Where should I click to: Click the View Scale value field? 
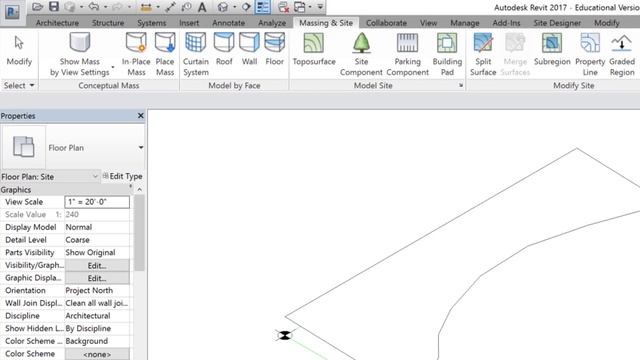(97, 202)
